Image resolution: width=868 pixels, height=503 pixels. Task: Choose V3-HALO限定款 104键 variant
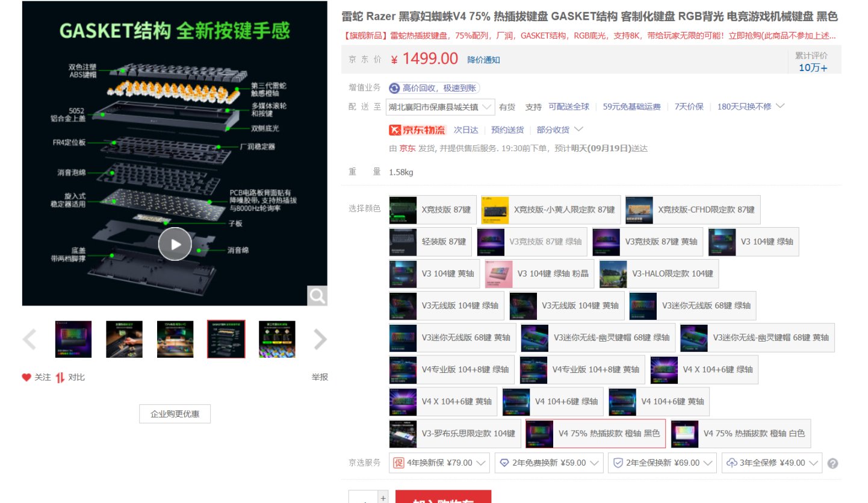coord(659,273)
